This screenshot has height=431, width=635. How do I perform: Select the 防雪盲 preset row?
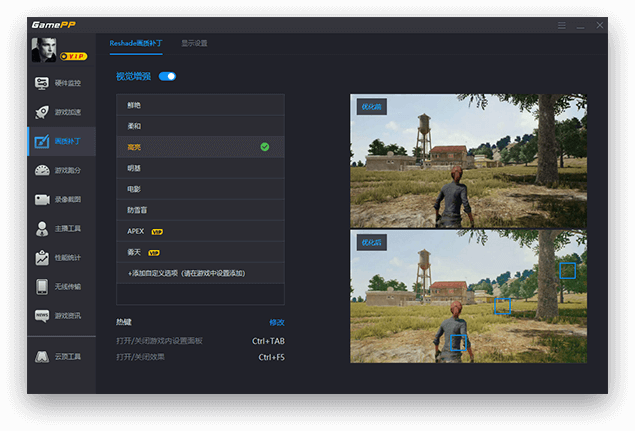[200, 210]
